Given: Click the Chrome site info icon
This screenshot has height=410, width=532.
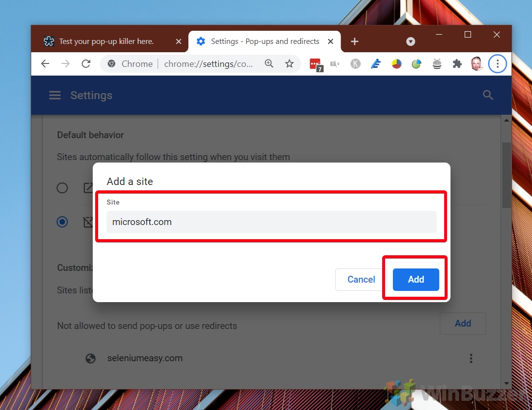Looking at the screenshot, I should pos(111,64).
